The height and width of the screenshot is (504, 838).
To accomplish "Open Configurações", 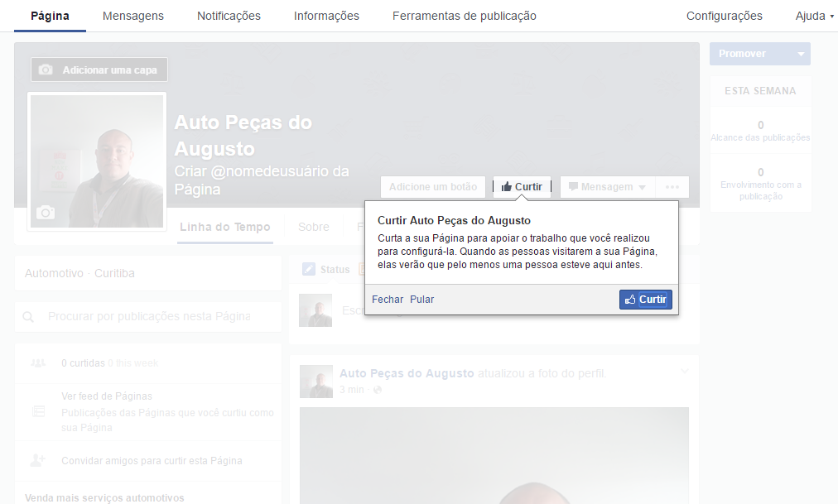I will click(725, 16).
